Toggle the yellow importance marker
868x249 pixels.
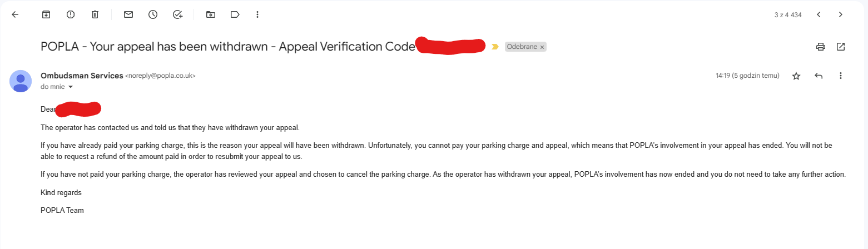pos(495,47)
